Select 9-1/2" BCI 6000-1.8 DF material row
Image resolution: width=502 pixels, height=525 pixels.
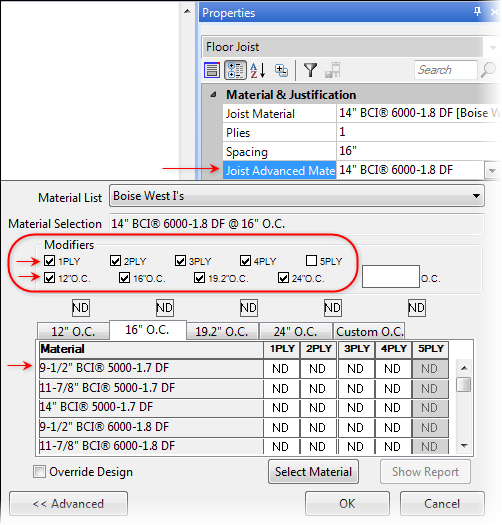[151, 427]
